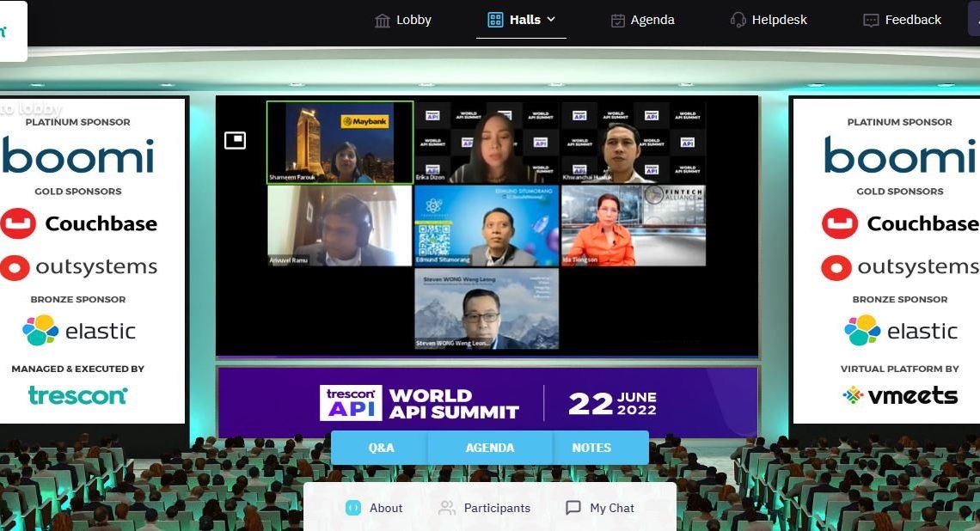The width and height of the screenshot is (980, 531).
Task: Open the Lobby from the top navigation
Action: (x=402, y=20)
